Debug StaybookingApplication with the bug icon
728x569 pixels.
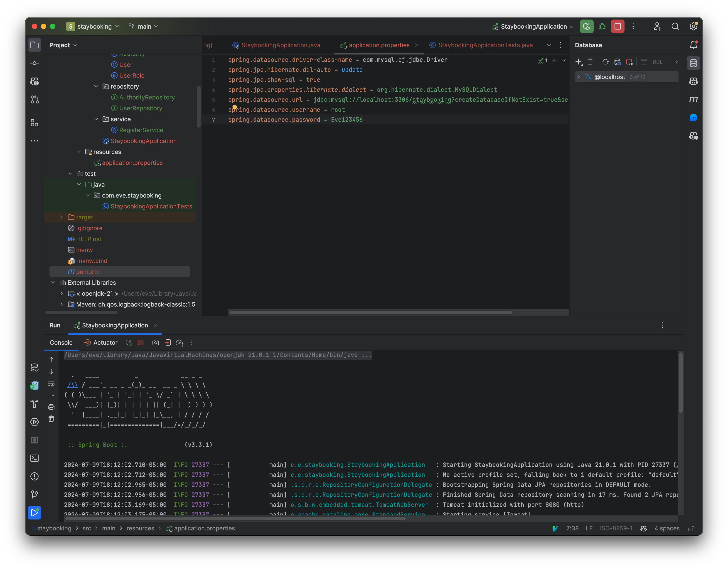point(602,26)
